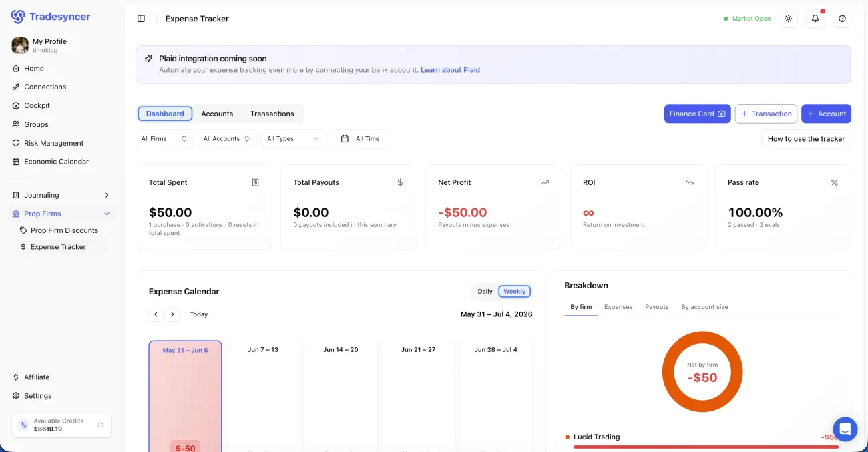Click the Plaid sparkle icon
Image resolution: width=868 pixels, height=452 pixels.
[x=149, y=59]
